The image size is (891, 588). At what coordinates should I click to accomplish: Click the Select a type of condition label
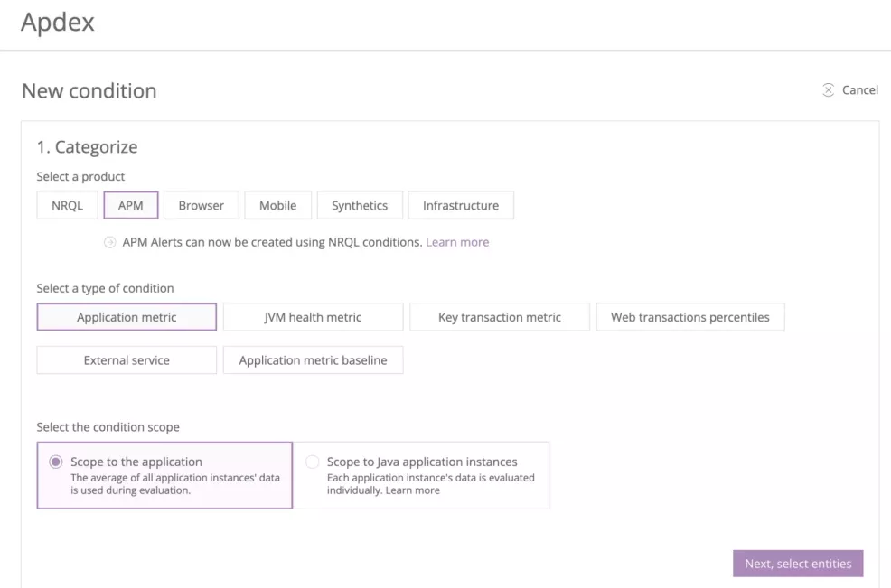(x=105, y=288)
